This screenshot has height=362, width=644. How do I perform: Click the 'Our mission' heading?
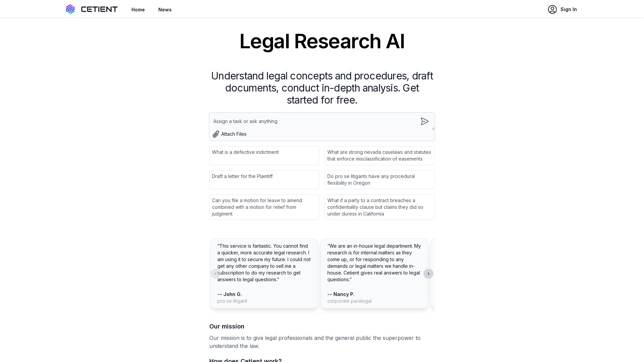tap(227, 326)
